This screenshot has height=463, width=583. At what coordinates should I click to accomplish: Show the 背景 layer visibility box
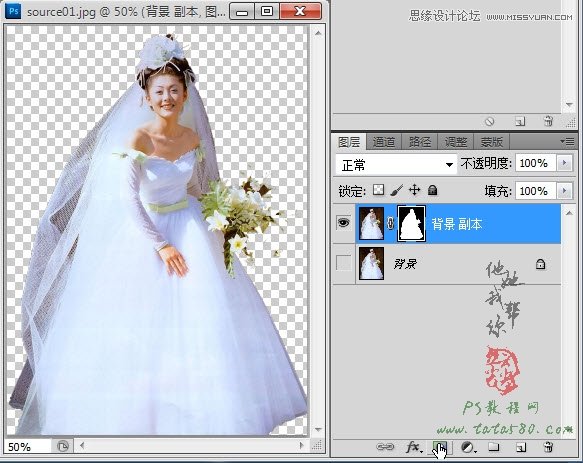click(343, 263)
